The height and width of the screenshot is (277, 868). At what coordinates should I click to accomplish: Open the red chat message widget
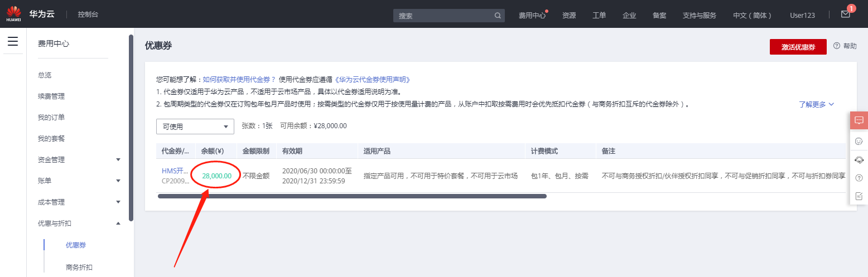coord(859,120)
